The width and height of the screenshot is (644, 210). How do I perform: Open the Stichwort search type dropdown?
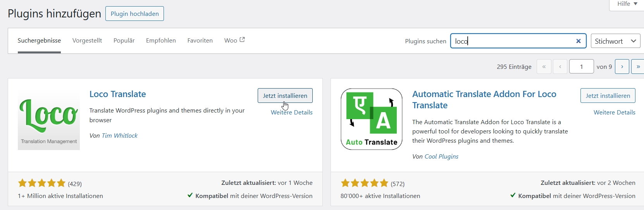tap(615, 41)
